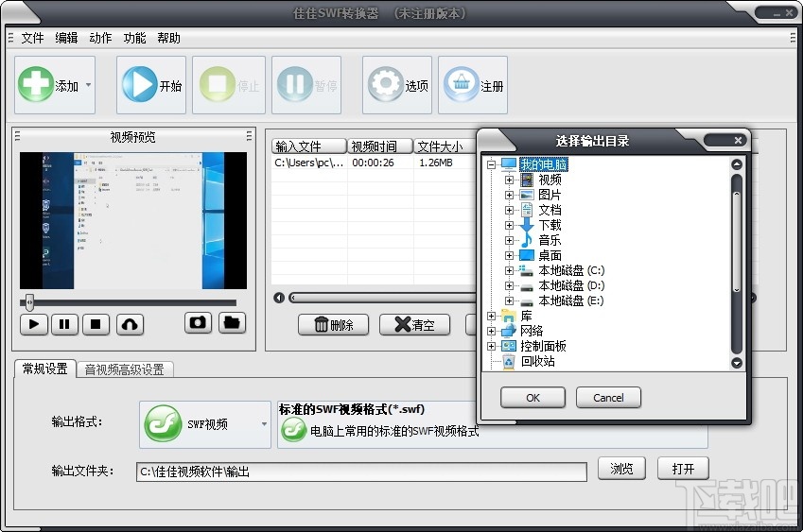
Task: Expand 本地磁盘 (C:) node
Action: [509, 270]
